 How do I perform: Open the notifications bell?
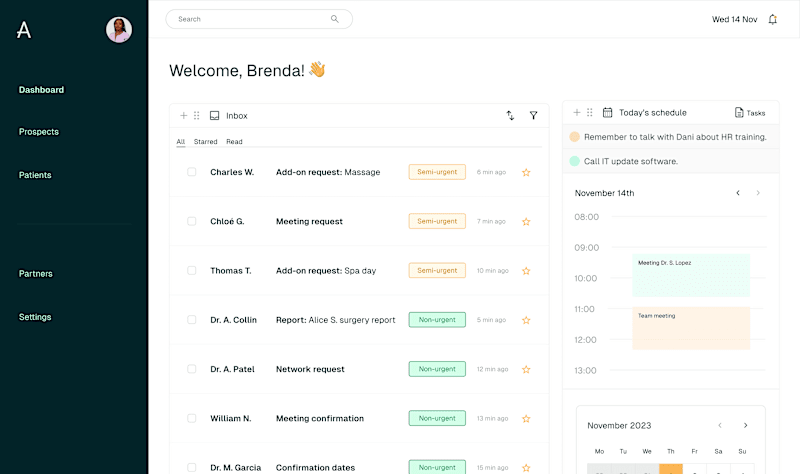coord(772,19)
